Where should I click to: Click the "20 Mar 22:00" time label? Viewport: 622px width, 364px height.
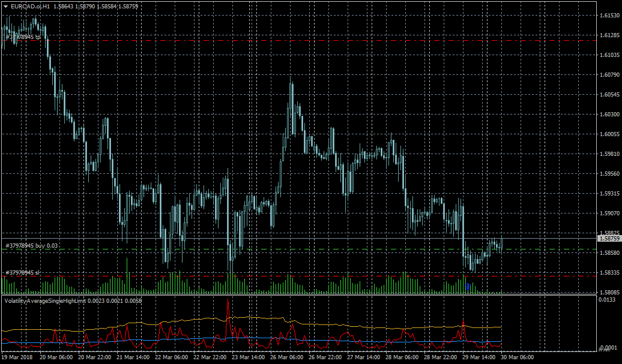[95, 357]
